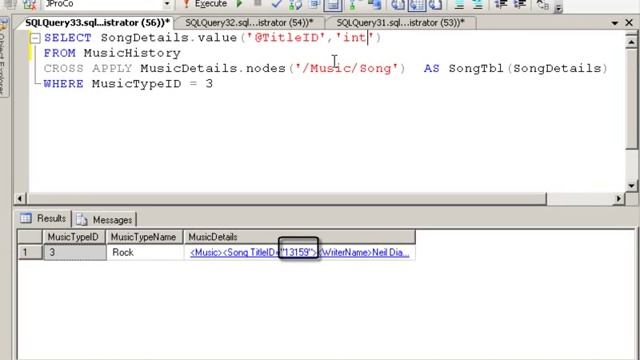Click the '/Music/Song' XPath string
The width and height of the screenshot is (640, 360).
tap(347, 68)
